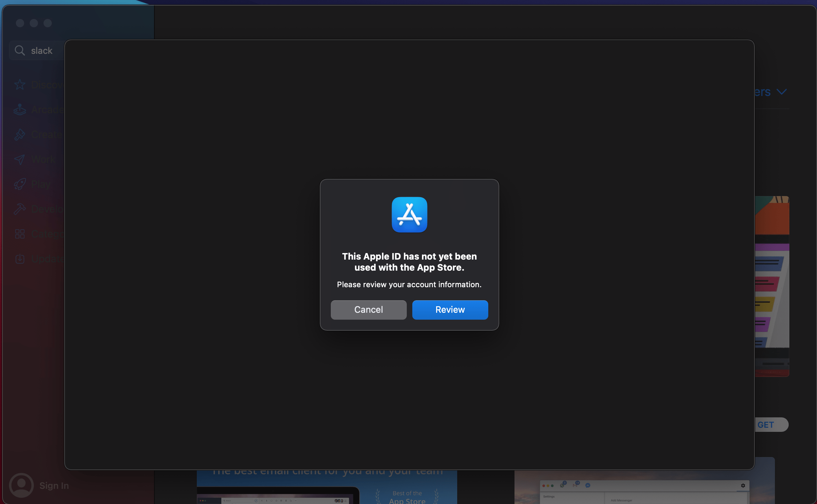Select the Play rocket icon
The image size is (817, 504).
coord(20,184)
